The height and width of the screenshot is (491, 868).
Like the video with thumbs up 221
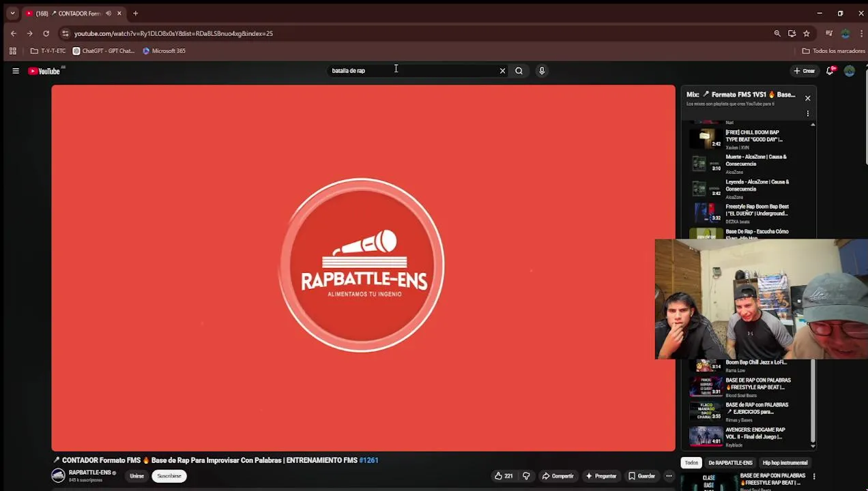(504, 476)
